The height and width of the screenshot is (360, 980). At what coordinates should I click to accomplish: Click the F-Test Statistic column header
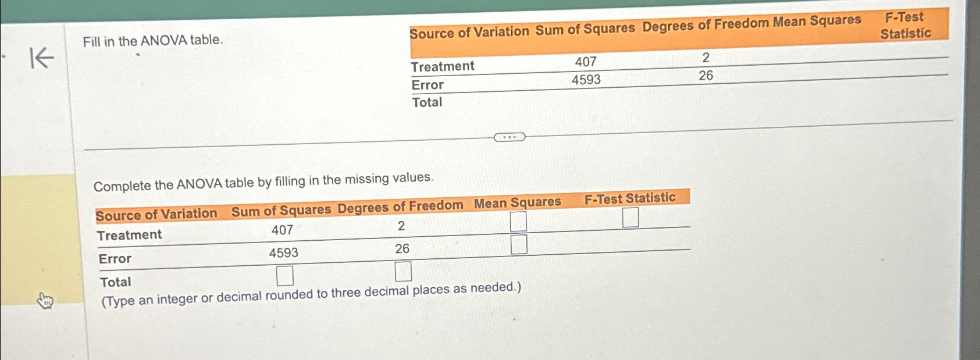point(630,199)
